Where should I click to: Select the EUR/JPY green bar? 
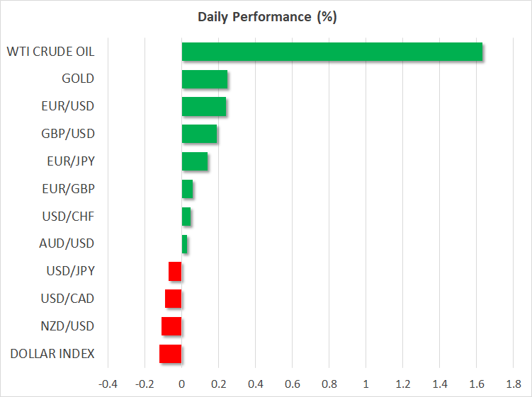195,161
